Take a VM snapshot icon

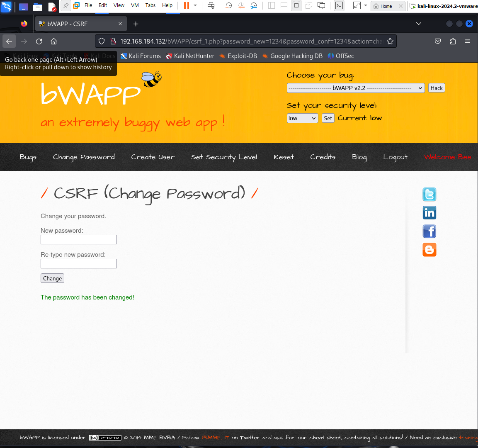pyautogui.click(x=228, y=5)
